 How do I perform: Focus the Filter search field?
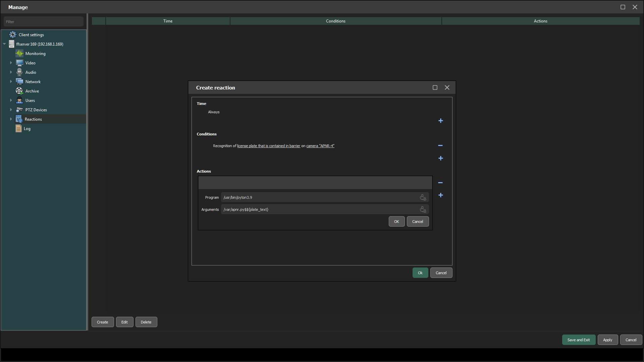[x=44, y=21]
